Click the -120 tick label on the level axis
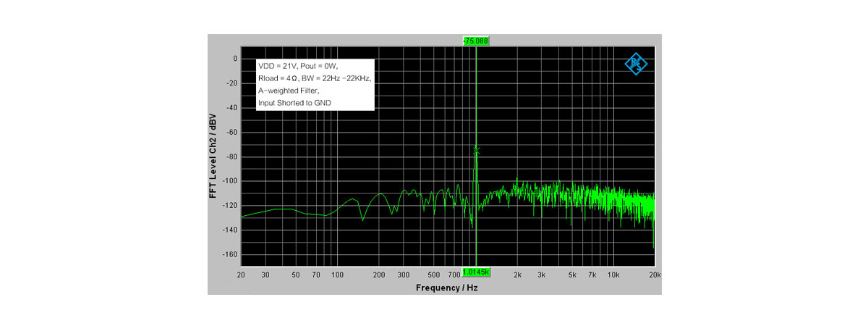The image size is (868, 326). (230, 206)
